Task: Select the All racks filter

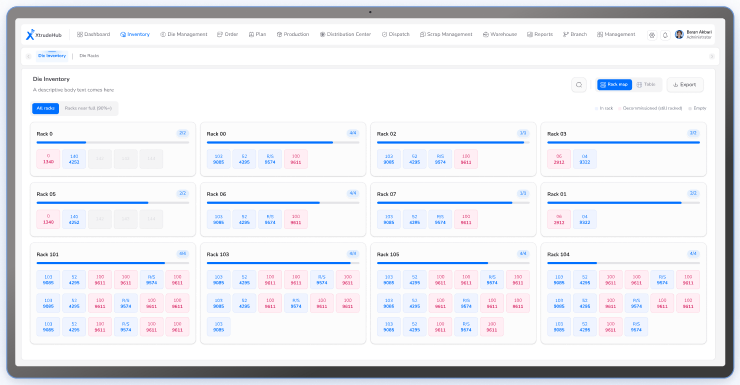Action: click(x=46, y=109)
